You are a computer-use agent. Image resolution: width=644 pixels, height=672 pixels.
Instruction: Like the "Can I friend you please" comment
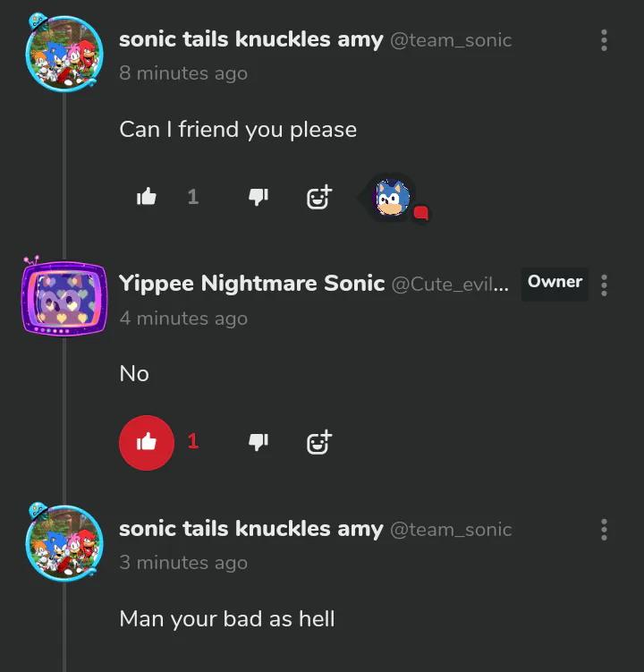coord(147,197)
